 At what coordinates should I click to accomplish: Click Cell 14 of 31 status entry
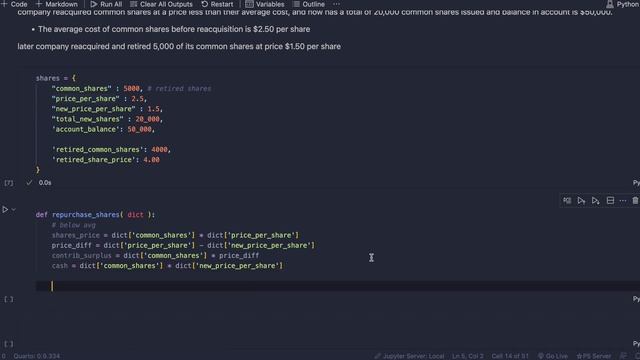pos(510,356)
